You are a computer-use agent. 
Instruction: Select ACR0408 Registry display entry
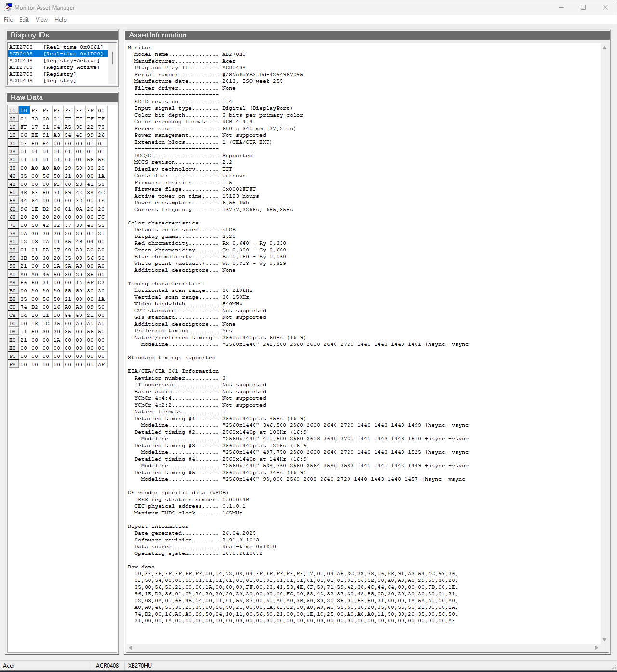58,81
